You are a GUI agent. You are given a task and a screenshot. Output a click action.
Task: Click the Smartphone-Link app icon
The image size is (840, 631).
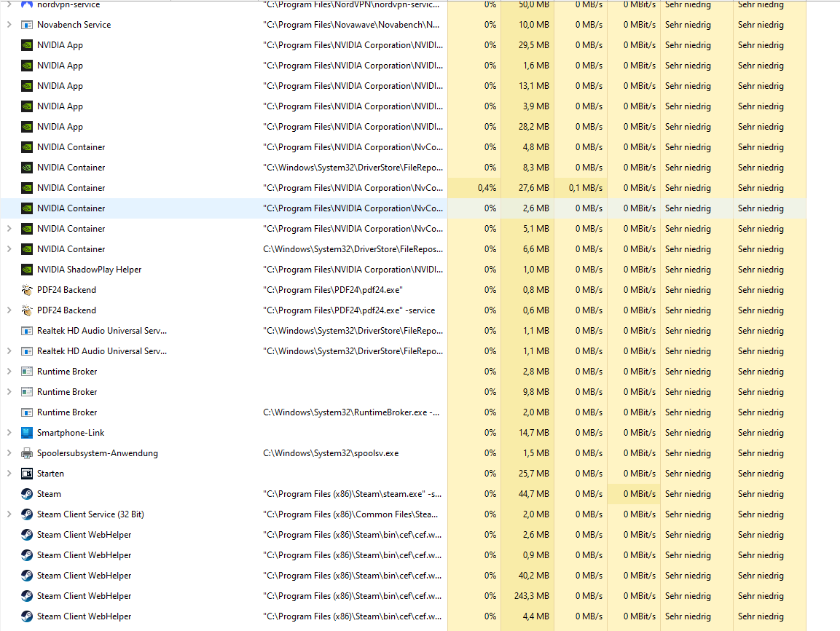tap(27, 433)
